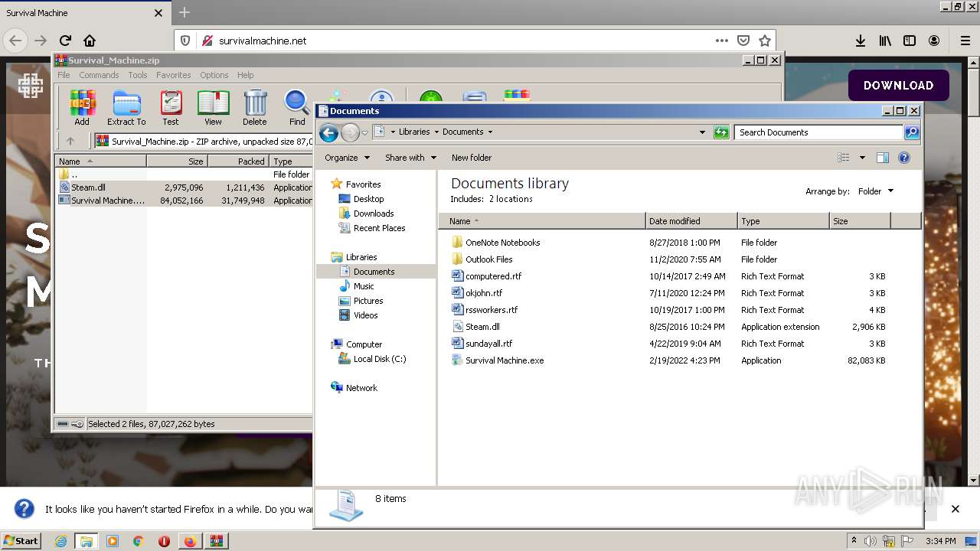The height and width of the screenshot is (551, 980).
Task: Open the Arrange by Folder dropdown
Action: tap(875, 191)
